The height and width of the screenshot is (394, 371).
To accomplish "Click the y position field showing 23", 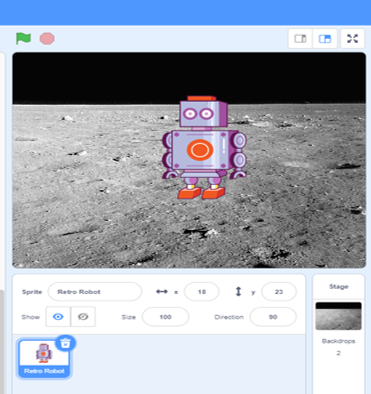I will (279, 292).
